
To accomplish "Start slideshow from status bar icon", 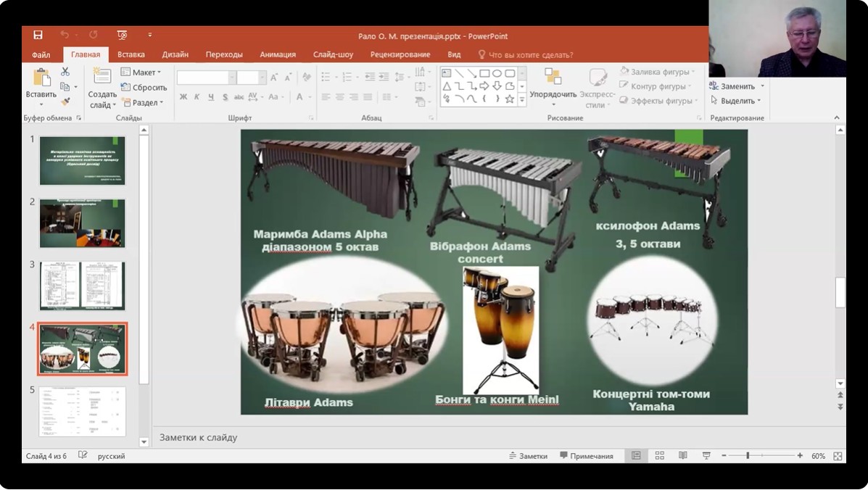I will tap(706, 456).
